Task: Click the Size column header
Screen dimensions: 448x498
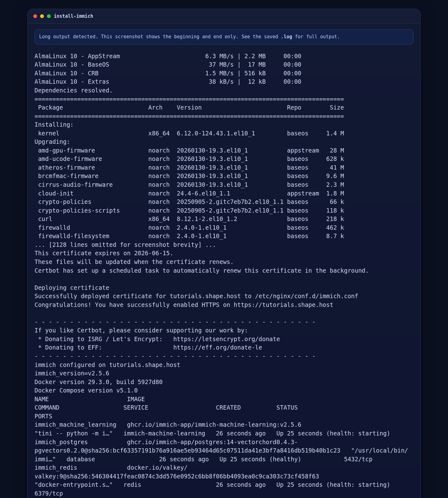Action: coord(337,108)
